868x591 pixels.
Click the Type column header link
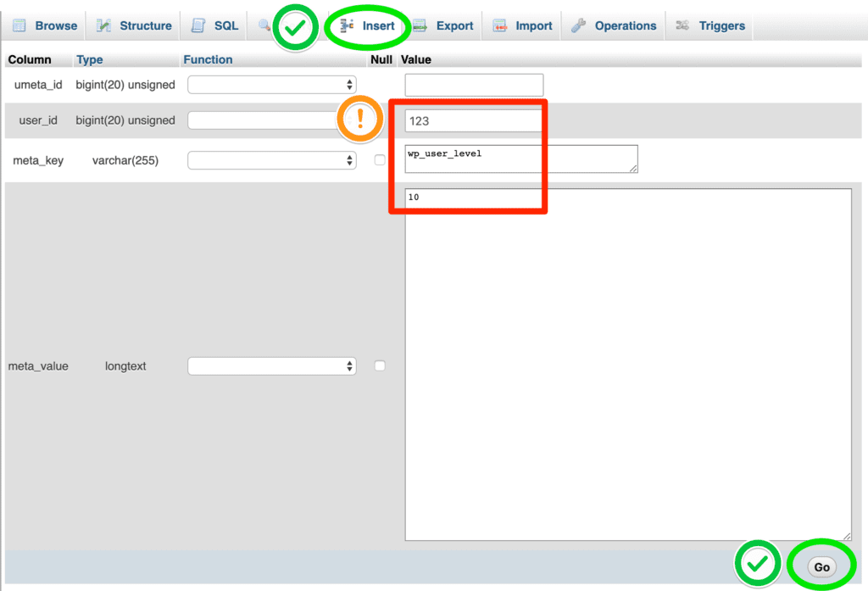89,59
